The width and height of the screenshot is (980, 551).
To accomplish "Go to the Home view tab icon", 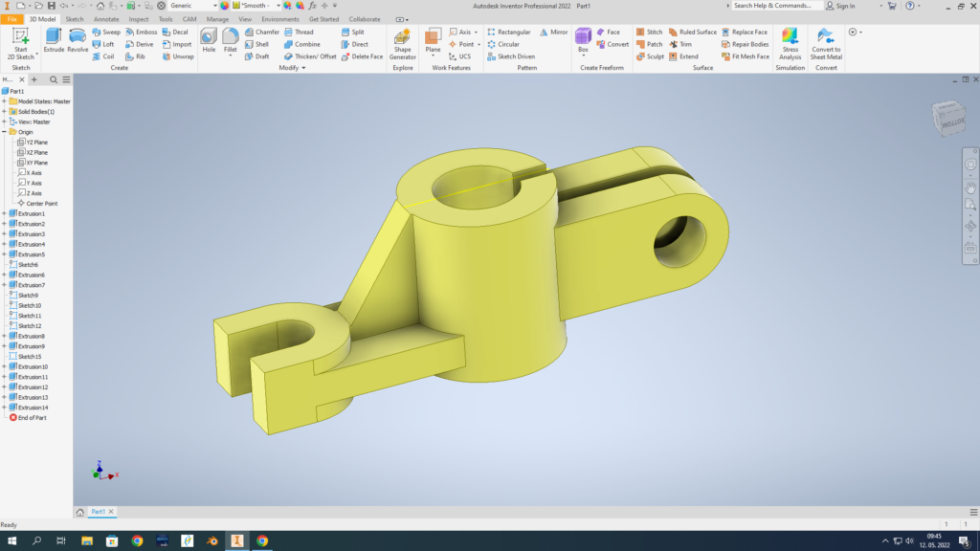I will click(80, 513).
